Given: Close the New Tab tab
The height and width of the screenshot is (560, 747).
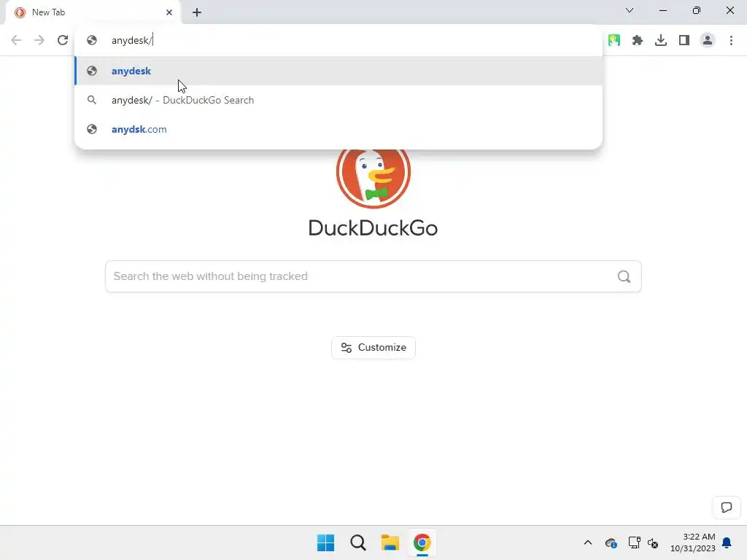Looking at the screenshot, I should (x=169, y=12).
